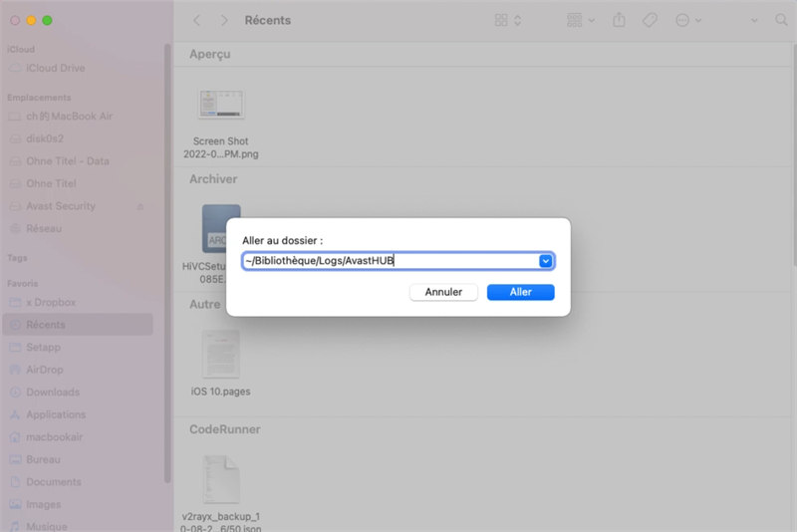Click the Récents clock icon
This screenshot has width=797, height=532.
tap(15, 325)
